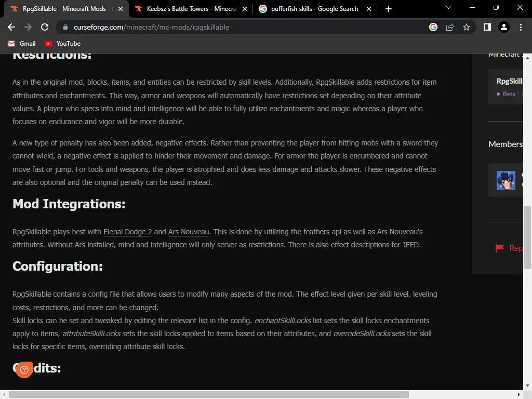Switch to RpgSkillable - Minecraft Mods tab
The width and height of the screenshot is (532, 399).
(66, 9)
